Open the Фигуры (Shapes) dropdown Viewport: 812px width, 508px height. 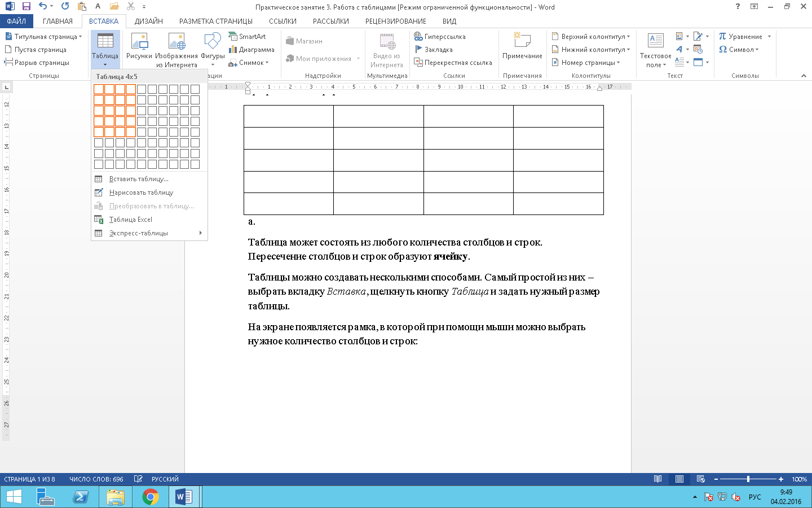[x=213, y=50]
